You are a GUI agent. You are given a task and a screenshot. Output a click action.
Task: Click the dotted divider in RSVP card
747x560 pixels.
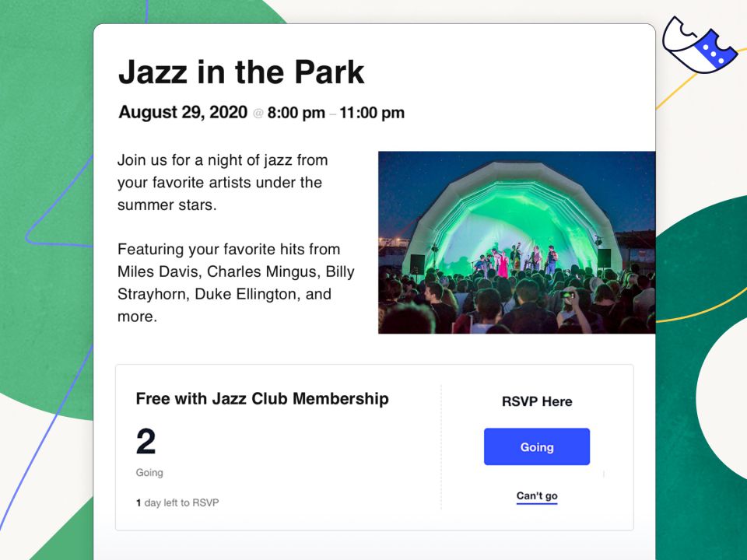click(x=441, y=447)
